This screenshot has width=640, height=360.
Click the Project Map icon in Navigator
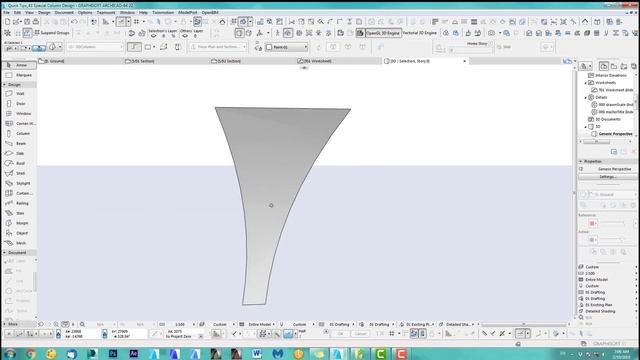(604, 66)
